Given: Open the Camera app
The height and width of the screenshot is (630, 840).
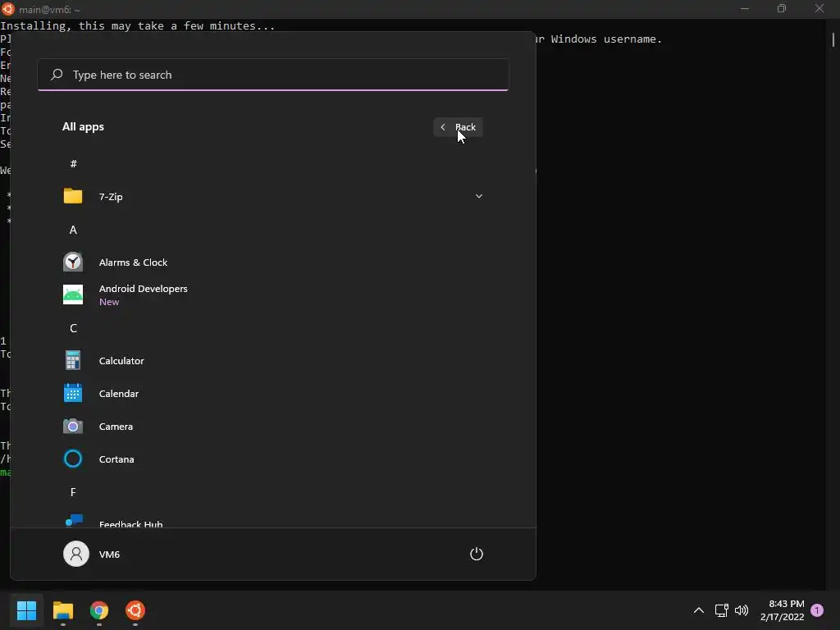Looking at the screenshot, I should click(272, 427).
